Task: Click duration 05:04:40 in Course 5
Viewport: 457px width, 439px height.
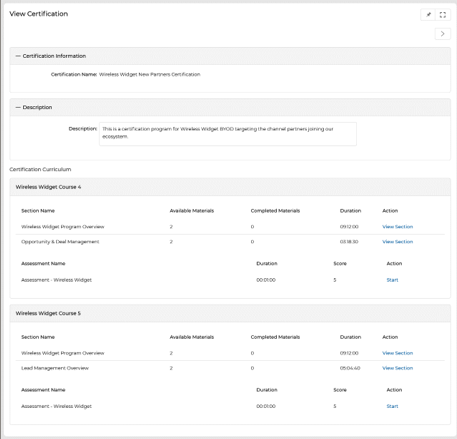Action: 350,368
